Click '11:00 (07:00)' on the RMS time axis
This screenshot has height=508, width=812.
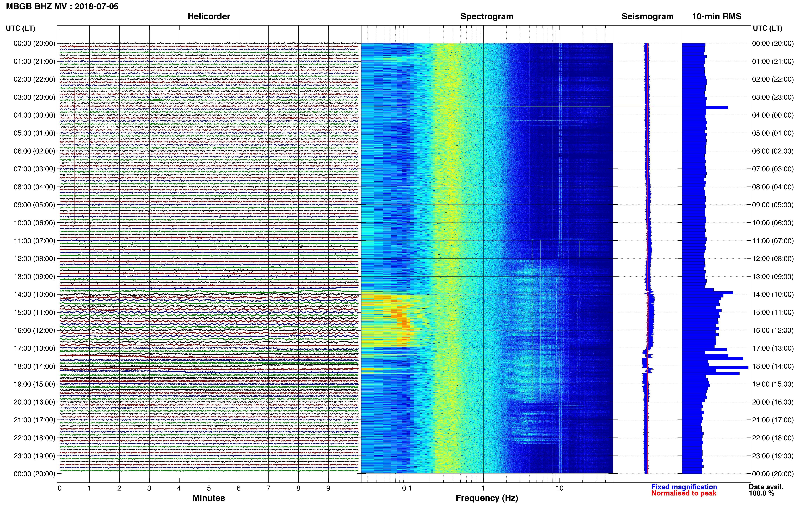pos(773,241)
